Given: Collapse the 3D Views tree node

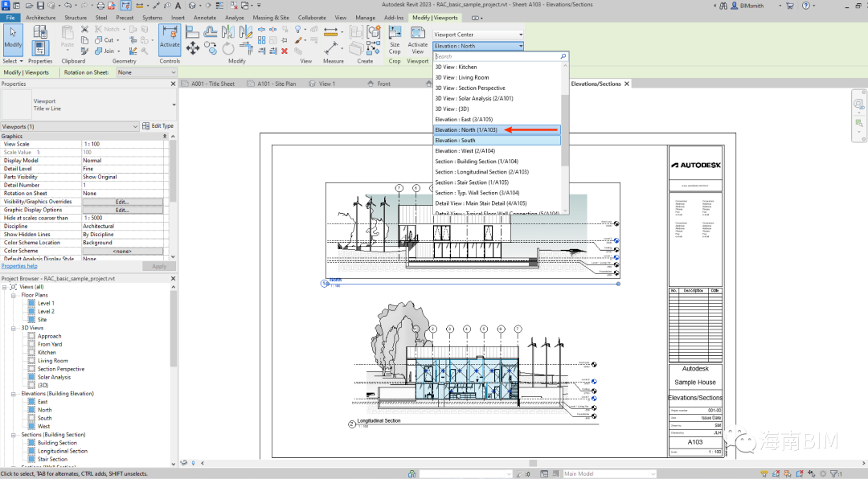Looking at the screenshot, I should point(14,328).
